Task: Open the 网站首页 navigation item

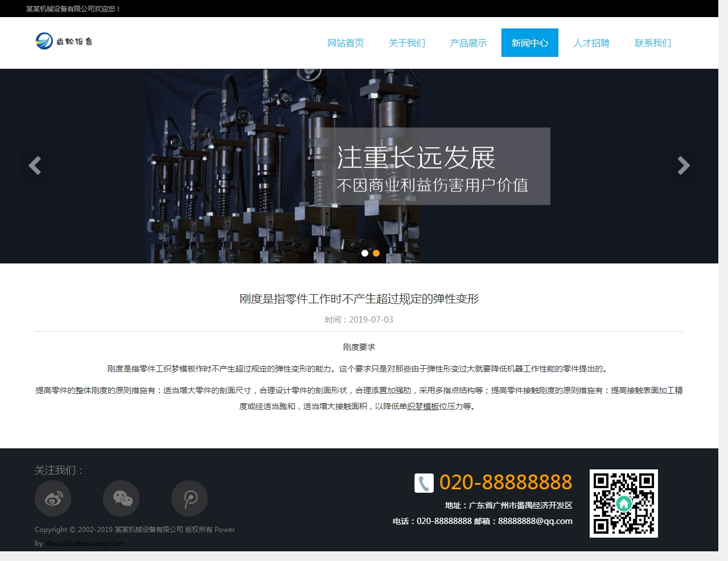Action: point(346,43)
